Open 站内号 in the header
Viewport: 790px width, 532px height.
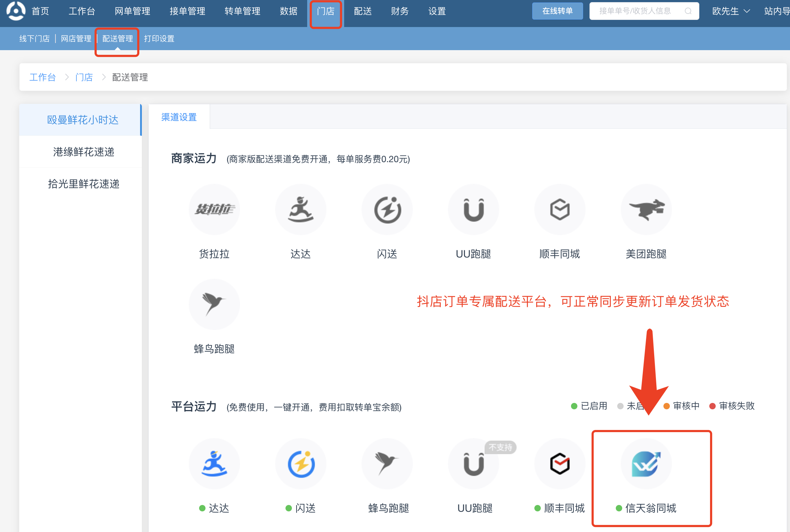tap(777, 11)
